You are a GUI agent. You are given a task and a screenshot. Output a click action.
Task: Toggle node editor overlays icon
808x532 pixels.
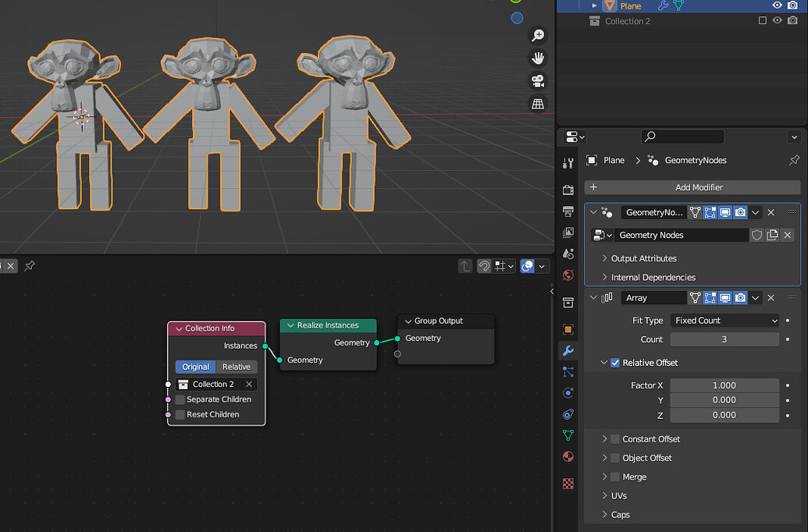coord(527,266)
